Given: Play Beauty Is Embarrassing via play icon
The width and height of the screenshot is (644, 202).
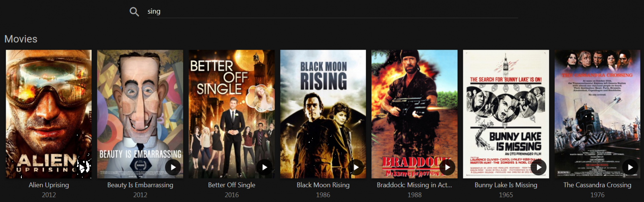Looking at the screenshot, I should click(x=173, y=167).
